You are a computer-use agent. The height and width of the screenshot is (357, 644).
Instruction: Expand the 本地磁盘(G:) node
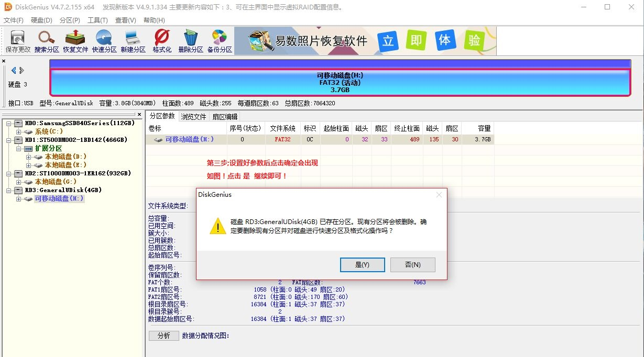click(x=19, y=182)
